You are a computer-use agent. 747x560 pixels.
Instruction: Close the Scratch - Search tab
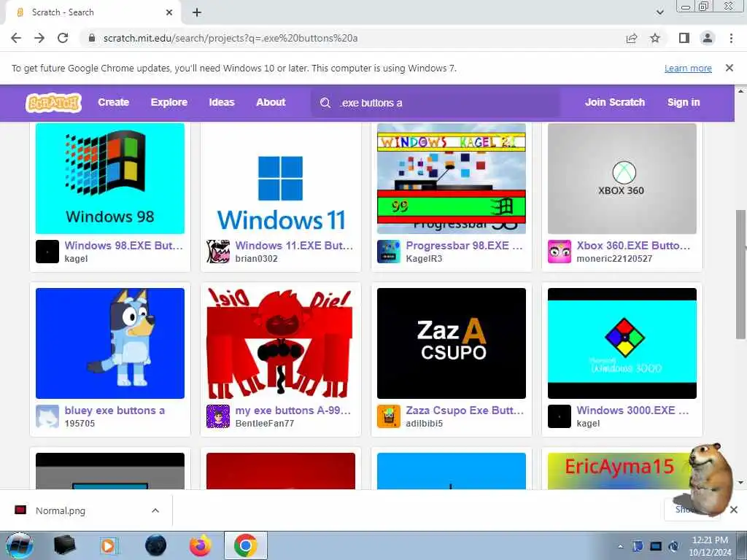[169, 12]
